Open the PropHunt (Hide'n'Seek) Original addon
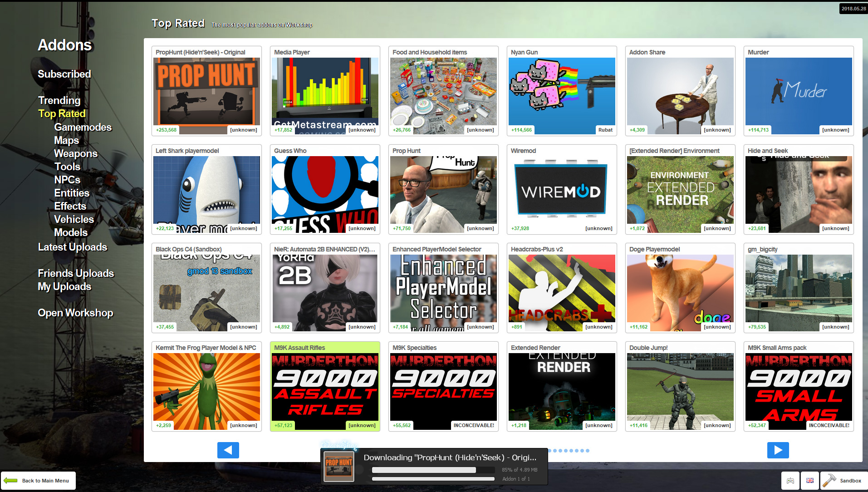Viewport: 868px width, 492px height. (x=206, y=91)
